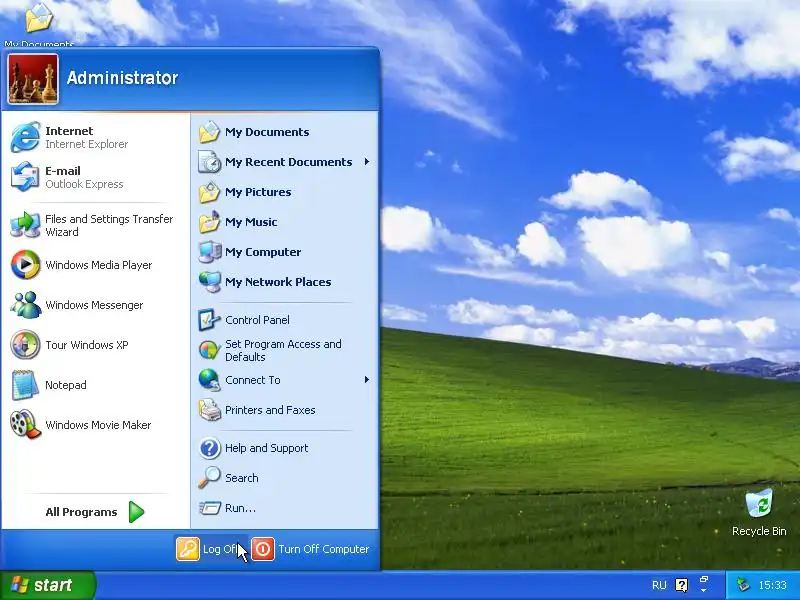The height and width of the screenshot is (600, 800).
Task: Click the "My Network Places" label
Action: click(278, 282)
